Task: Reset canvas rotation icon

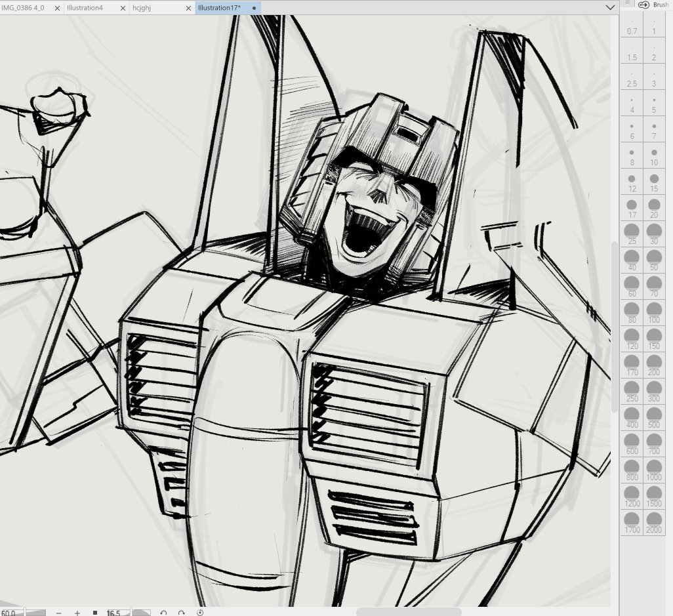Action: tap(199, 613)
